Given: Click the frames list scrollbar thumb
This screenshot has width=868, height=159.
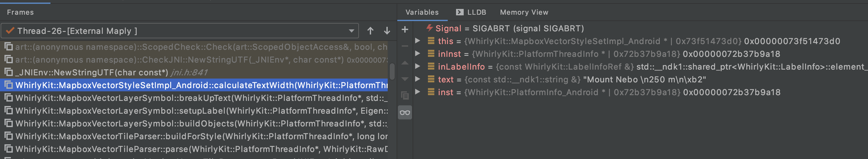Looking at the screenshot, I should (392, 72).
